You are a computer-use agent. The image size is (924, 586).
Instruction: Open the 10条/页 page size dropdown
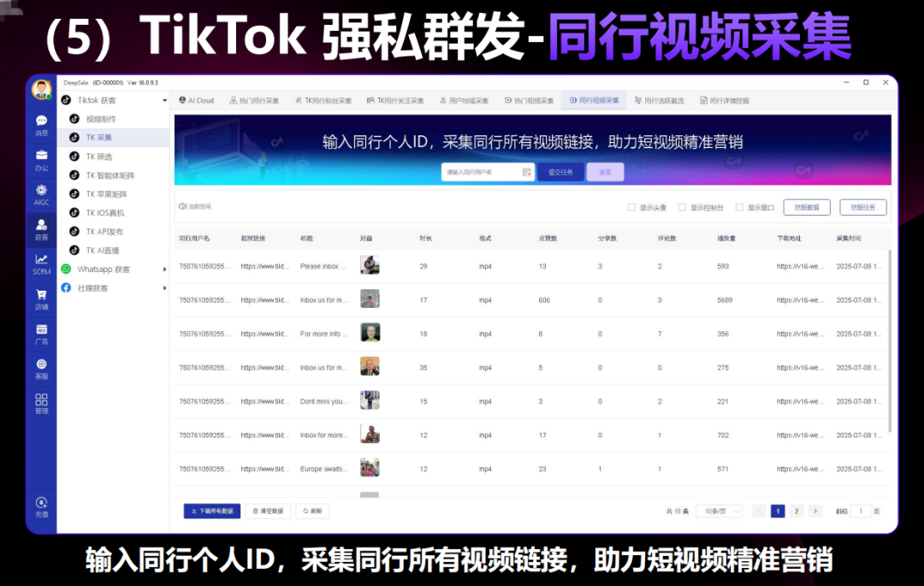tap(719, 512)
